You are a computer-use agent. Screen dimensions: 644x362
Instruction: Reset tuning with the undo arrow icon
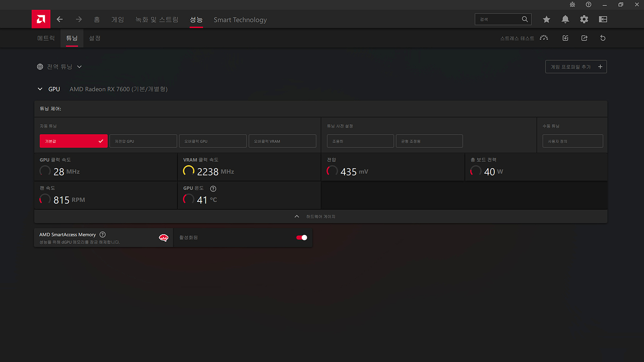(603, 38)
